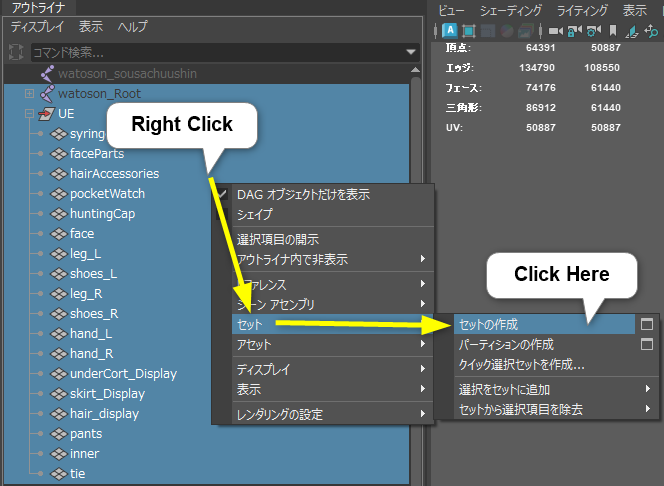
Task: Collapse the UE group node
Action: pyautogui.click(x=29, y=113)
